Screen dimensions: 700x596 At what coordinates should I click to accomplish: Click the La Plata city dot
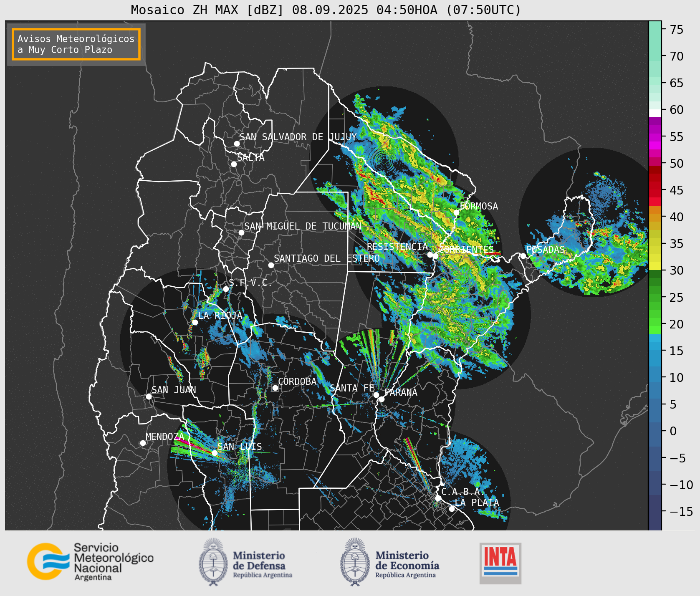pos(452,509)
